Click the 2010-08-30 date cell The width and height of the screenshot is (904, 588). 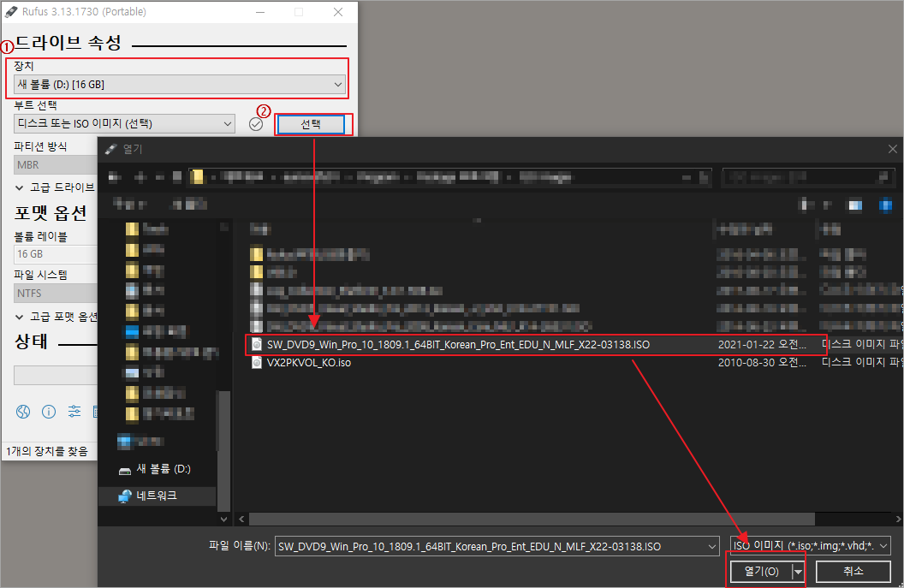point(762,363)
